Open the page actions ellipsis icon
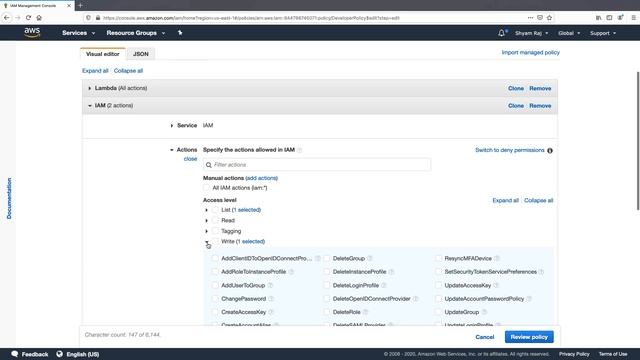Image resolution: width=640 pixels, height=360 pixels. (x=530, y=18)
